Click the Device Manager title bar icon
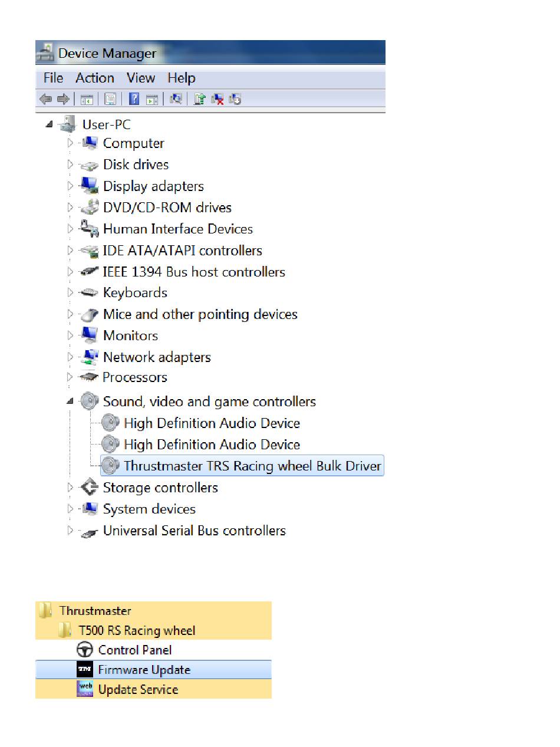The image size is (560, 747). point(45,54)
